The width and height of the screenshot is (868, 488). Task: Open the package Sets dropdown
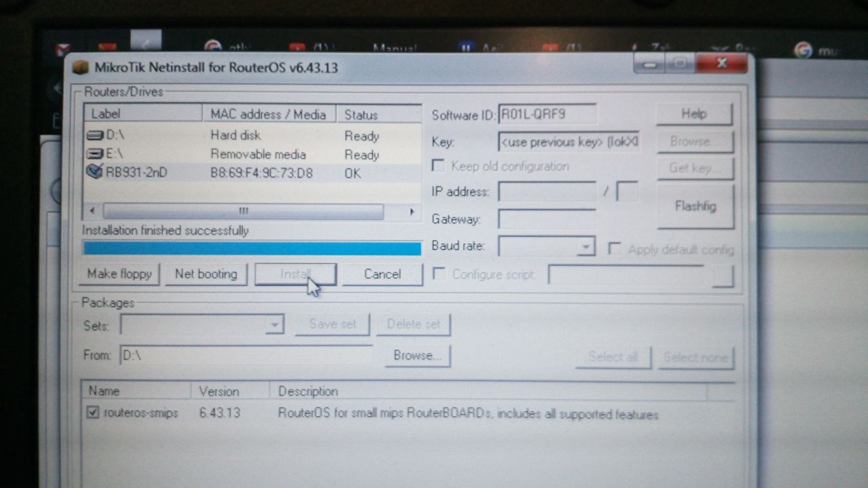(x=274, y=325)
